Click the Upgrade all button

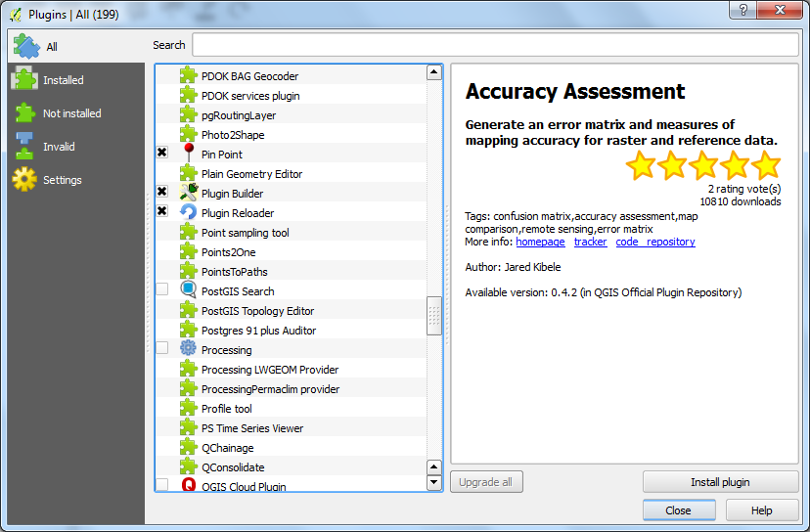point(486,482)
